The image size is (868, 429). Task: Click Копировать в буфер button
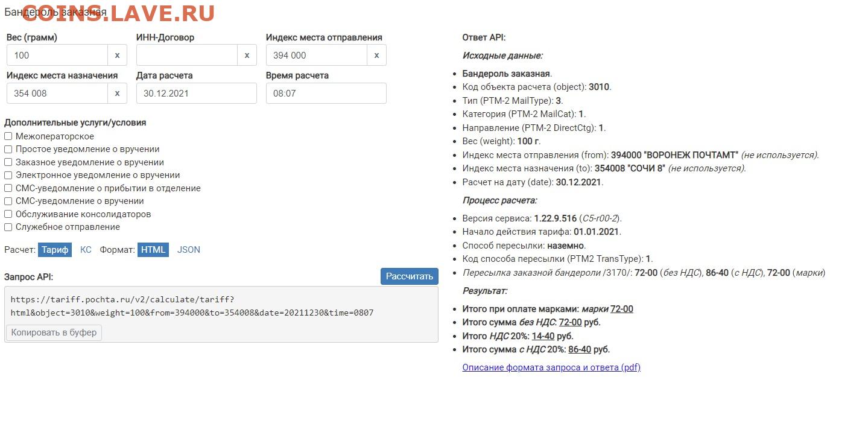point(54,332)
